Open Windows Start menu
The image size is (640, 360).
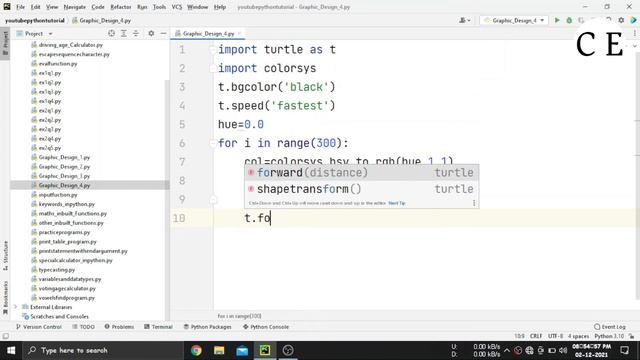(x=11, y=350)
